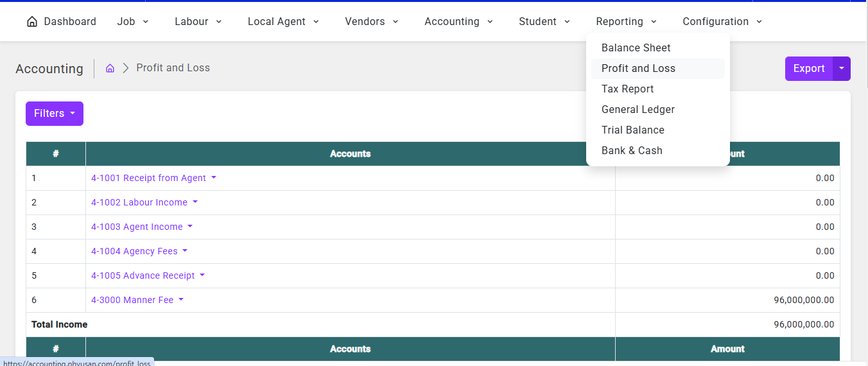Click the Profit and Loss menu item

[638, 68]
